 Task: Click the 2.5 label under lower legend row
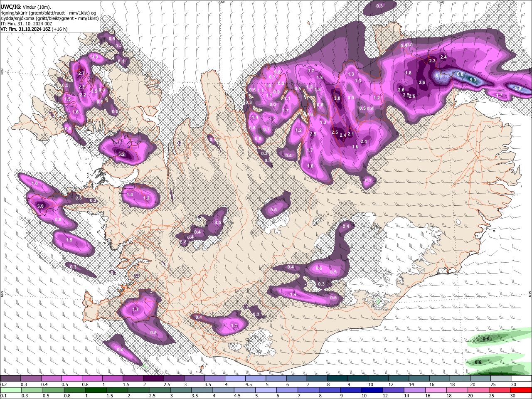(151, 396)
